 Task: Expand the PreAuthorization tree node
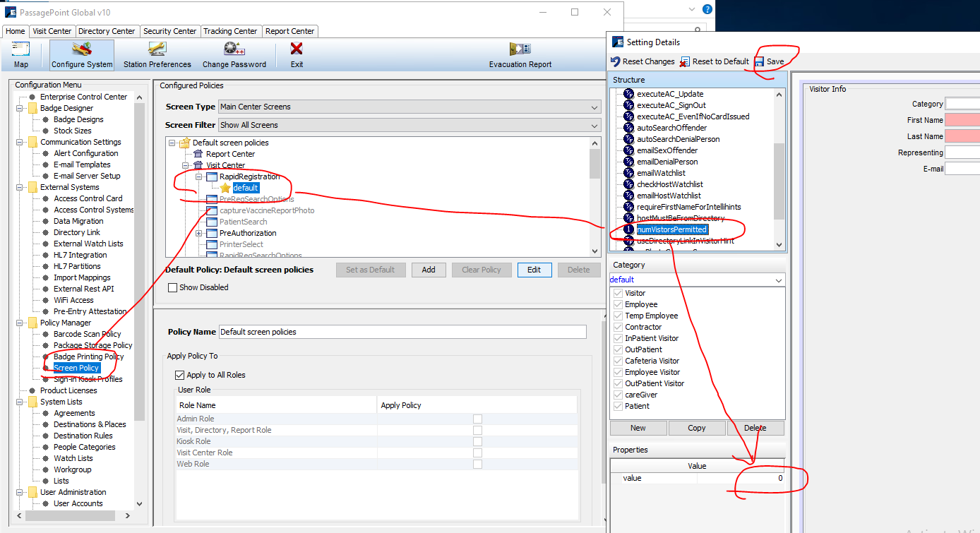(x=199, y=233)
